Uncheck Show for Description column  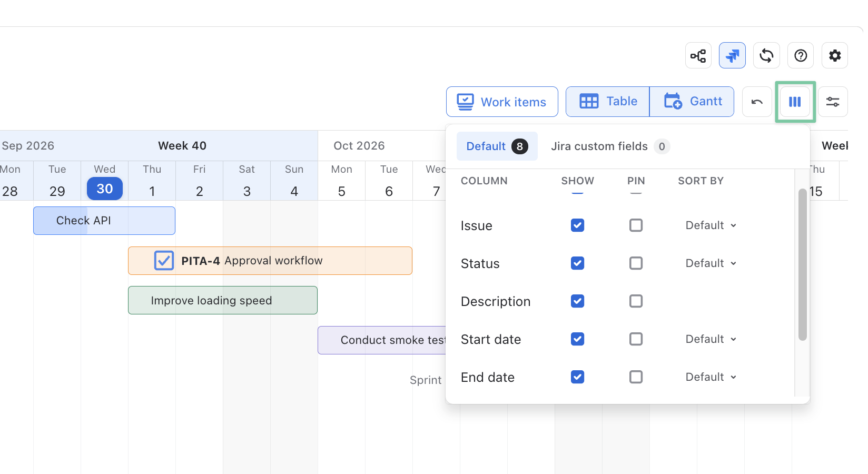coord(578,301)
